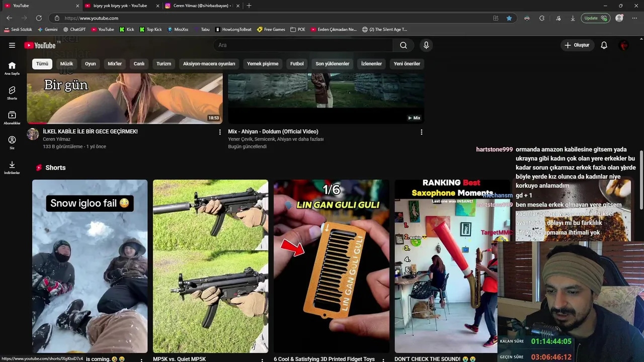Viewport: 644px width, 362px height.
Task: Open the Sesli Sözlük bookmark
Action: point(18,30)
